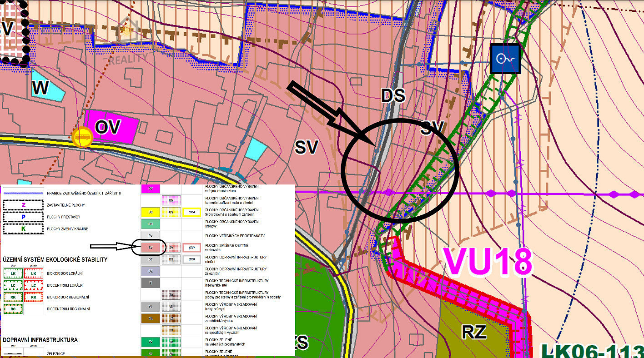The image size is (644, 358).
Task: Click the yellow bus stop icon on the road
Action: tap(82, 137)
